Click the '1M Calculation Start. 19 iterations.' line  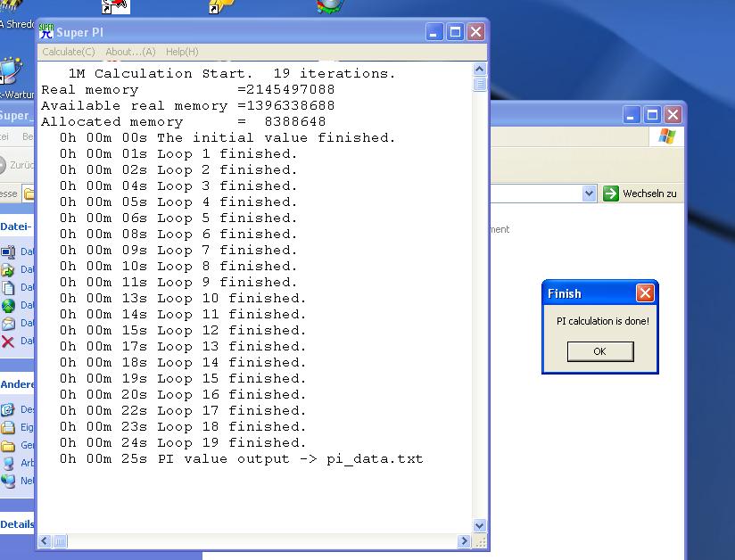pos(232,74)
